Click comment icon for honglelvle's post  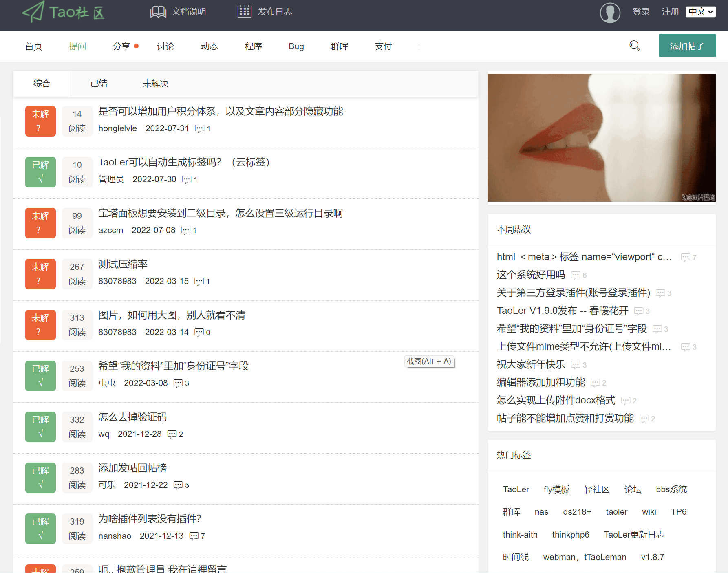(199, 129)
